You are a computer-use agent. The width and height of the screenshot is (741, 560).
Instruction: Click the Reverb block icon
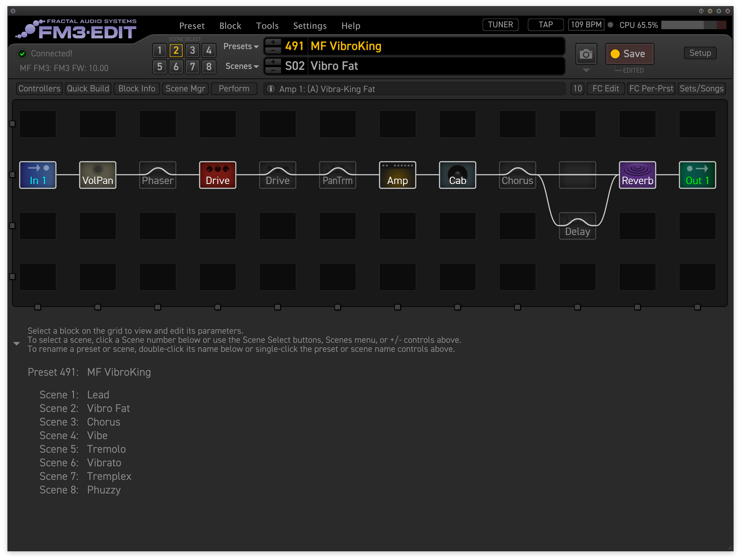(x=637, y=175)
